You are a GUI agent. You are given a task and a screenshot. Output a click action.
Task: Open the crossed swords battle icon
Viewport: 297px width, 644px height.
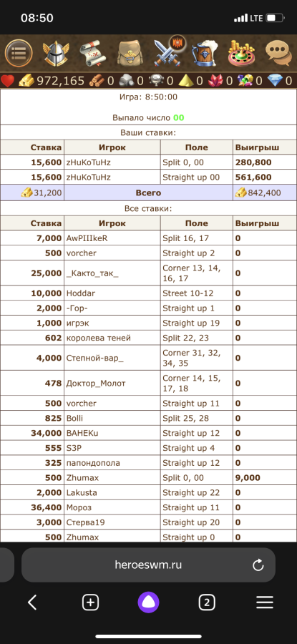click(x=167, y=52)
